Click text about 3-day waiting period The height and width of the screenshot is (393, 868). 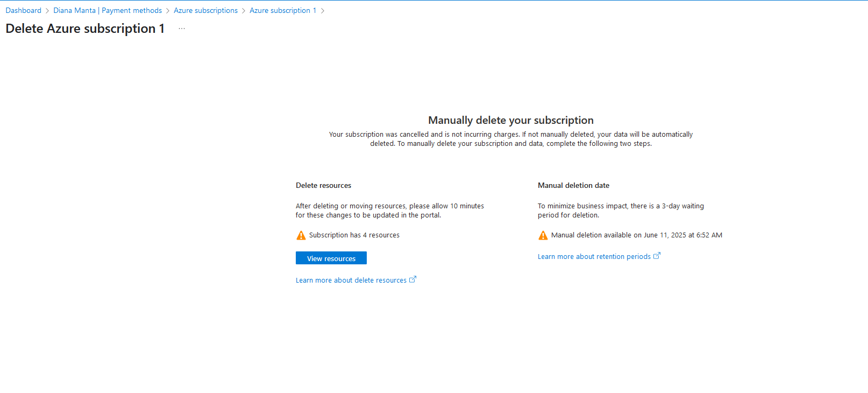click(621, 210)
